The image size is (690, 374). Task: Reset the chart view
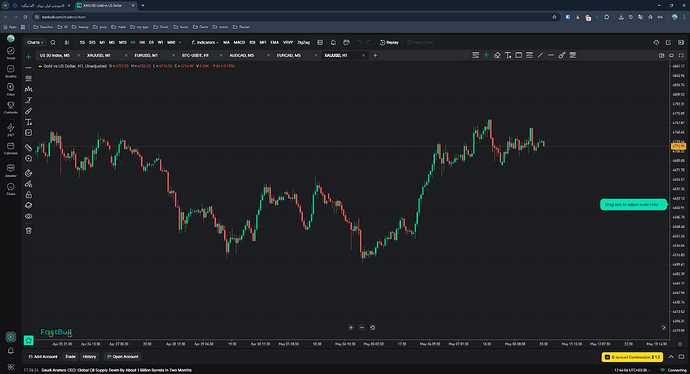(372, 327)
